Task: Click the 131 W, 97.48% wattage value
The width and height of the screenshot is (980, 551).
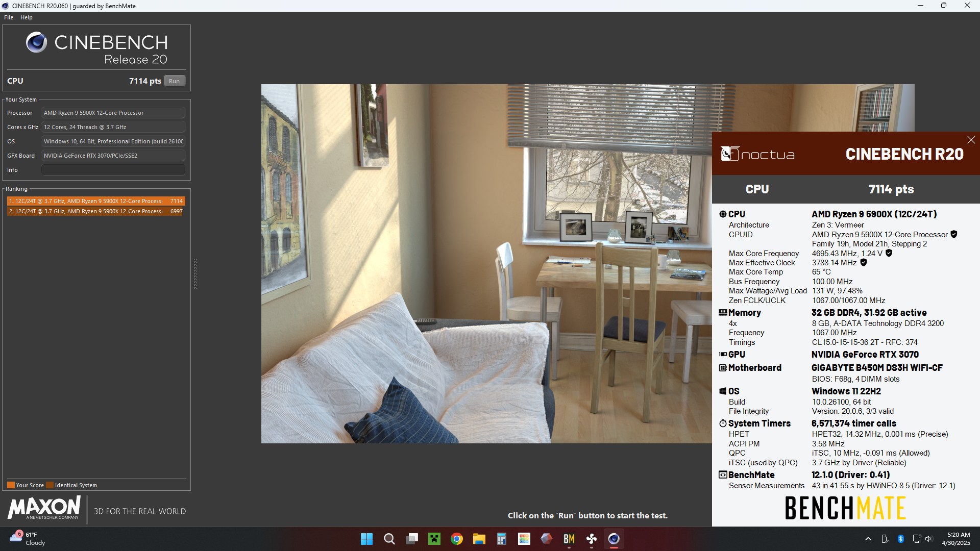Action: (x=837, y=291)
